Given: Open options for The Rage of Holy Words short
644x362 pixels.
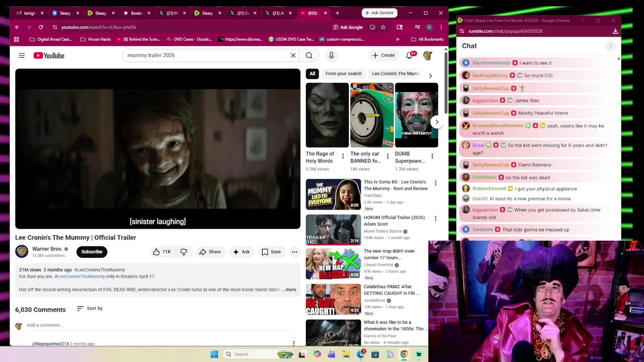Looking at the screenshot, I should 343,157.
